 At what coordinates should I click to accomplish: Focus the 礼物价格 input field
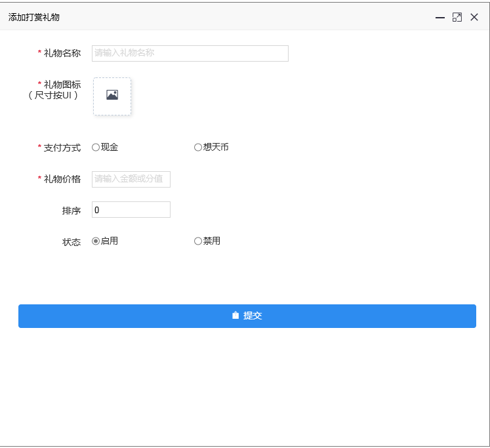[131, 179]
